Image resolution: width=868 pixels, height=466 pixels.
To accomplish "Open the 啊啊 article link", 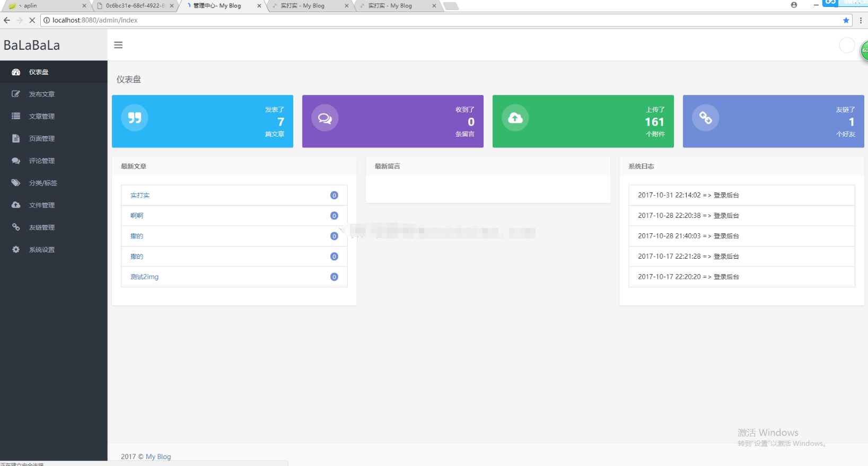I will [x=137, y=215].
